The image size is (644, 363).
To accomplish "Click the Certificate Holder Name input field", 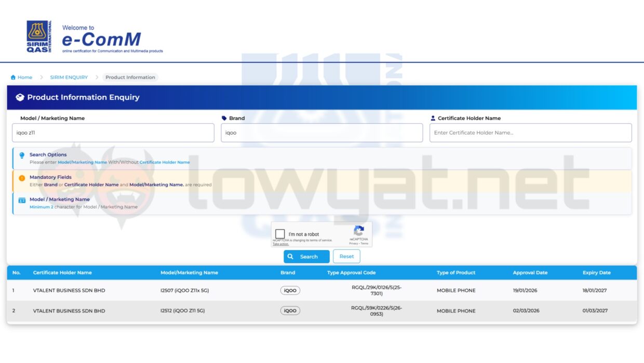I will tap(531, 133).
